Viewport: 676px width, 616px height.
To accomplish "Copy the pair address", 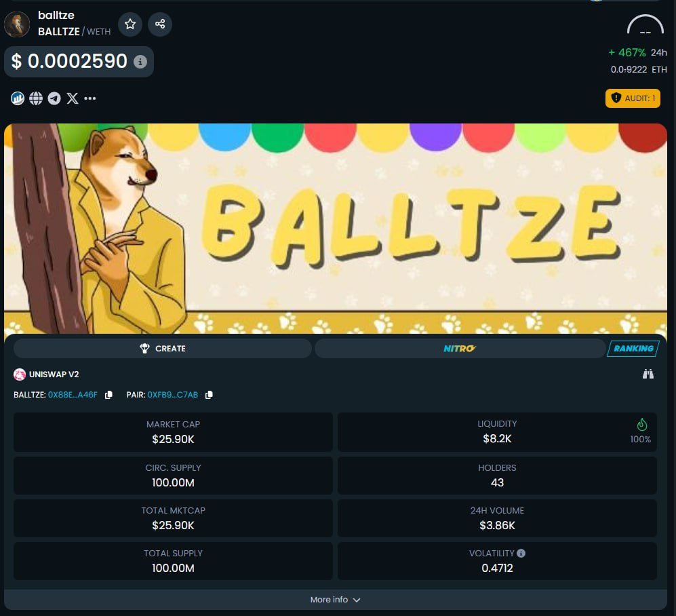I will (209, 395).
